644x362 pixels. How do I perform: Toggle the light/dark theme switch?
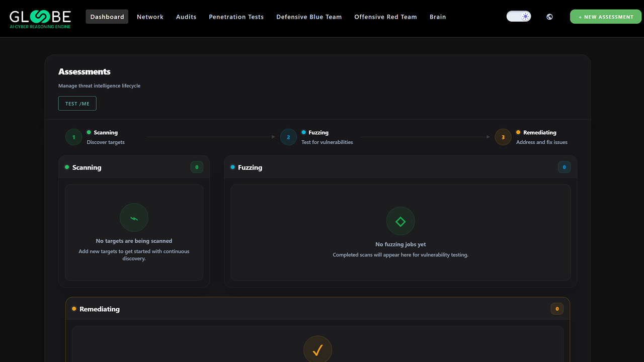point(519,17)
